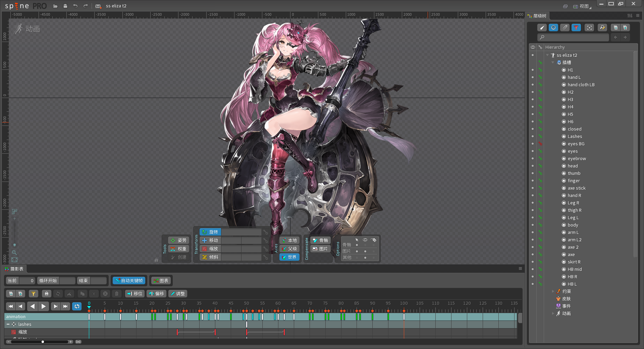Open dopesheet panel menu icon

(520, 268)
